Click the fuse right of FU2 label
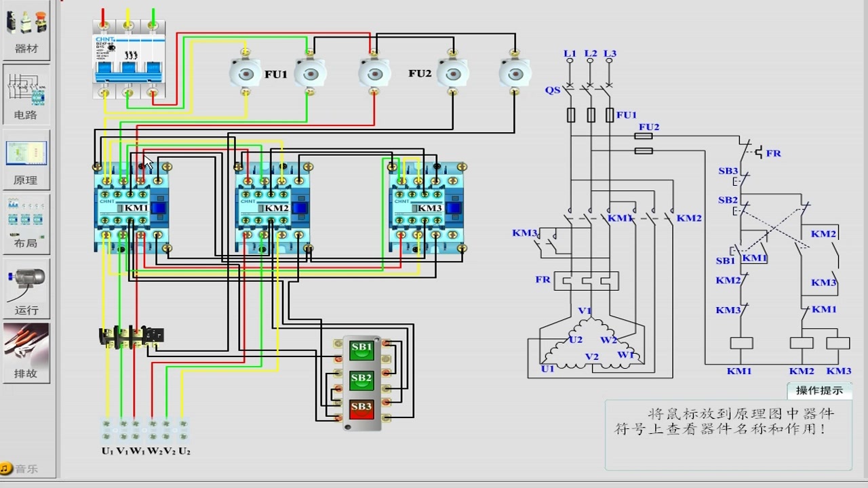The width and height of the screenshot is (868, 488). click(452, 72)
